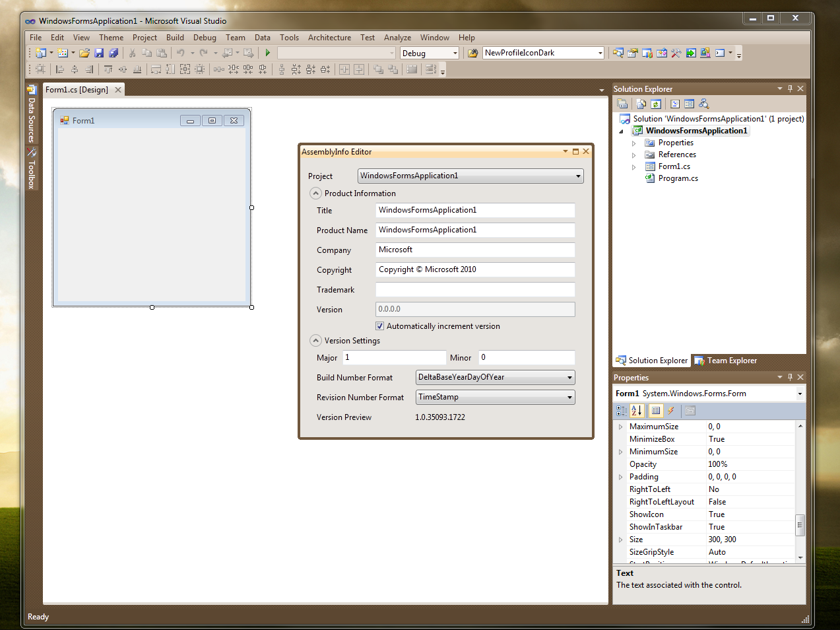Click the Properties Window toolbar icon
The image size is (840, 630).
[x=633, y=53]
